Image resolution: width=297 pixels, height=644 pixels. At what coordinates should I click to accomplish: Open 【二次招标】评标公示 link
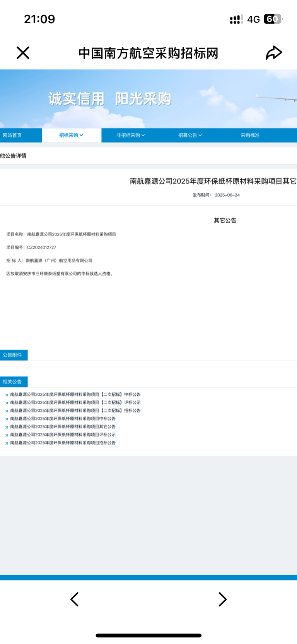[x=75, y=402]
